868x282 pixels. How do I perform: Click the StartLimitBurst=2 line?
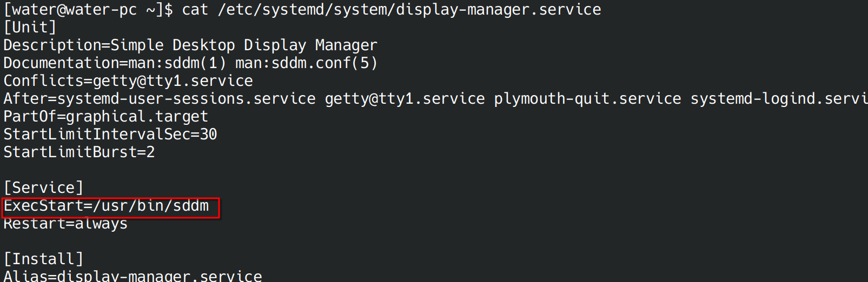79,152
